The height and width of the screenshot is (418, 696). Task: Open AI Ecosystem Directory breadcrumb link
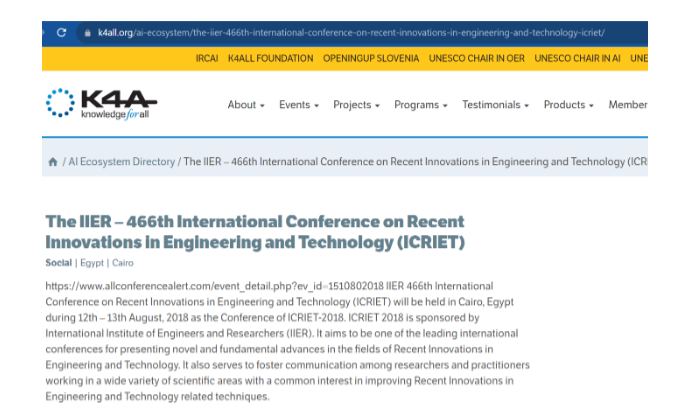point(122,162)
